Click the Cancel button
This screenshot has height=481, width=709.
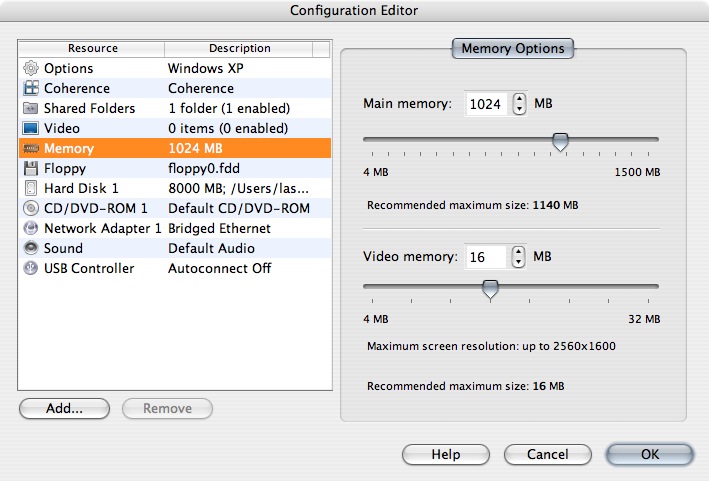pos(548,454)
